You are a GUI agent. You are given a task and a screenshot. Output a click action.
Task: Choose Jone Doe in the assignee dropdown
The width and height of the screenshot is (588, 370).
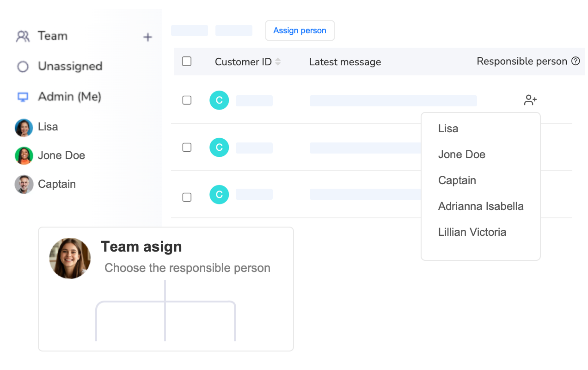pos(462,154)
